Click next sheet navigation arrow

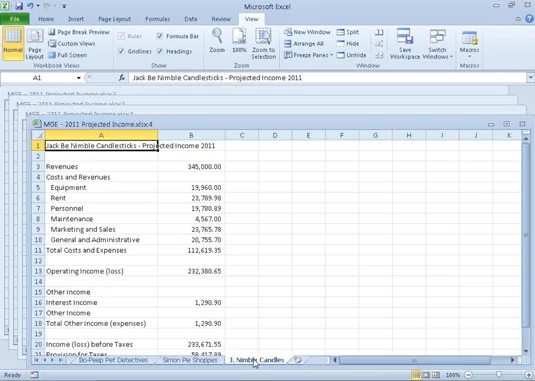(x=52, y=360)
